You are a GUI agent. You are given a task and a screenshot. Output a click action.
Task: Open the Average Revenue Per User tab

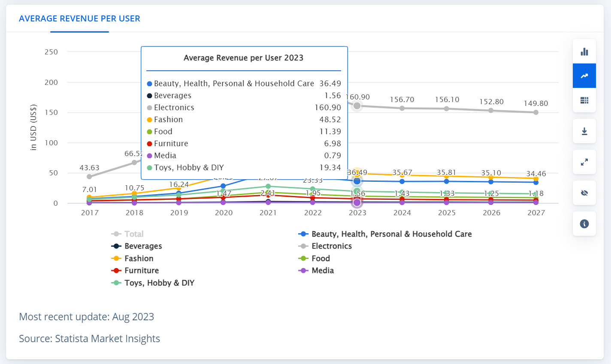[x=79, y=19]
